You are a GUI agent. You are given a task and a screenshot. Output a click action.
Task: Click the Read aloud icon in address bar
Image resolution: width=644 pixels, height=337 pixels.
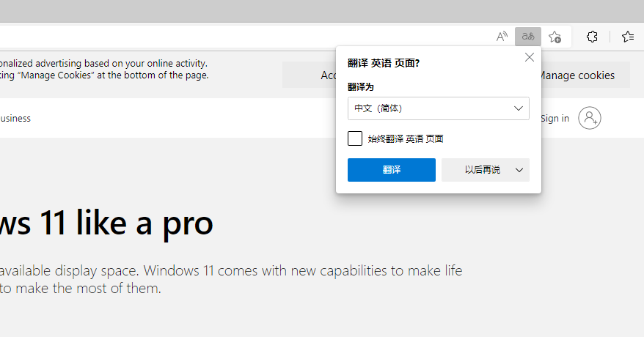click(502, 37)
